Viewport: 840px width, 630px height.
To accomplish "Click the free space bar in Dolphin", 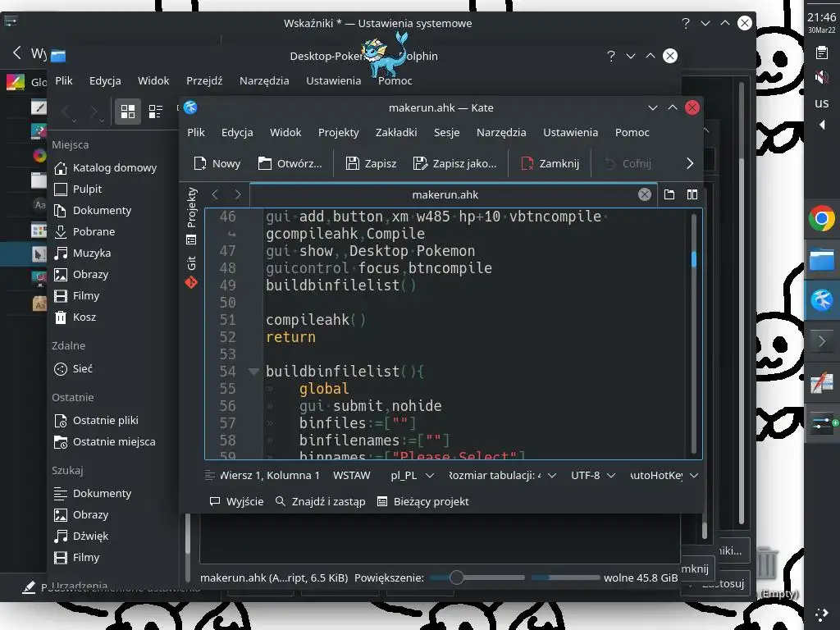I will [x=565, y=577].
